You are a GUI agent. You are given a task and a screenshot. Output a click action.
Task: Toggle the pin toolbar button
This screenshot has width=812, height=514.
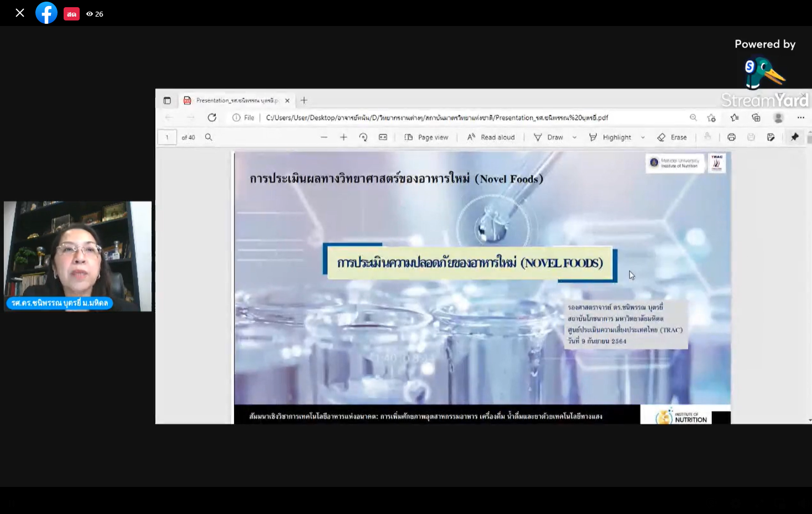(x=795, y=137)
